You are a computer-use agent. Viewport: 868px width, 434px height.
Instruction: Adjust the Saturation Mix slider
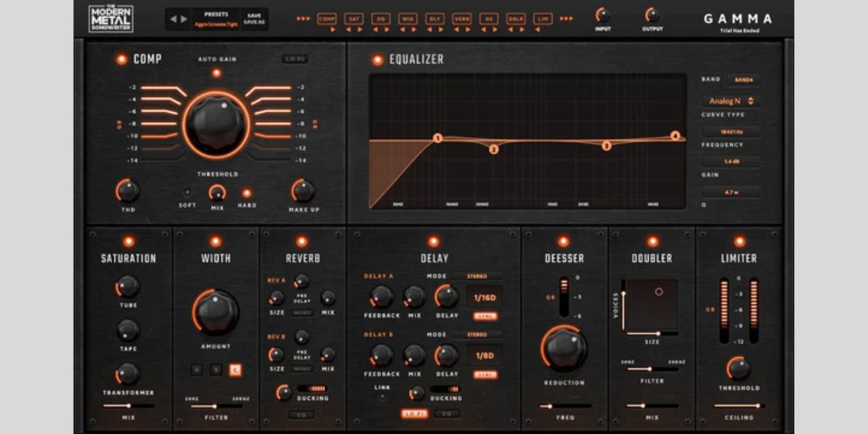click(128, 406)
